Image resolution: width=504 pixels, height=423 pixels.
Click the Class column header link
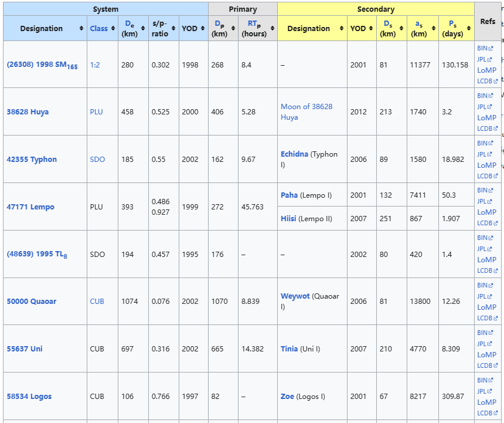(98, 29)
